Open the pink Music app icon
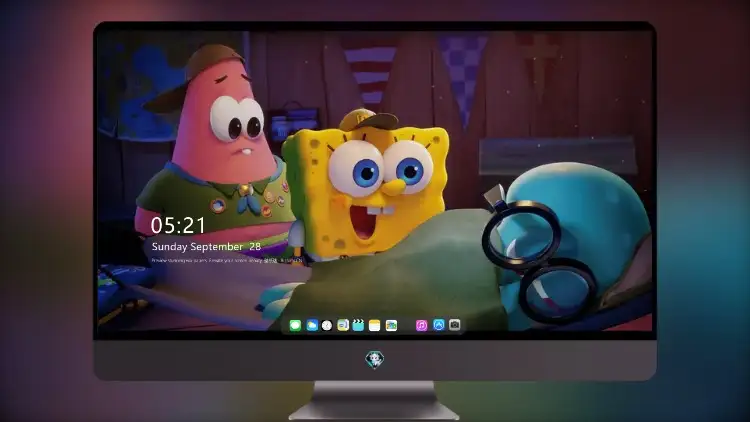The image size is (750, 422). click(421, 325)
